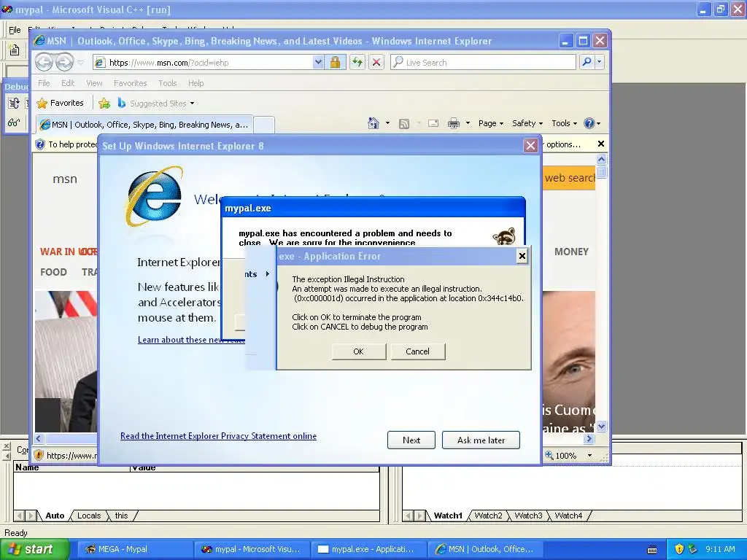The width and height of the screenshot is (747, 560).
Task: Click the IE status bar security warning icon
Action: point(39,455)
